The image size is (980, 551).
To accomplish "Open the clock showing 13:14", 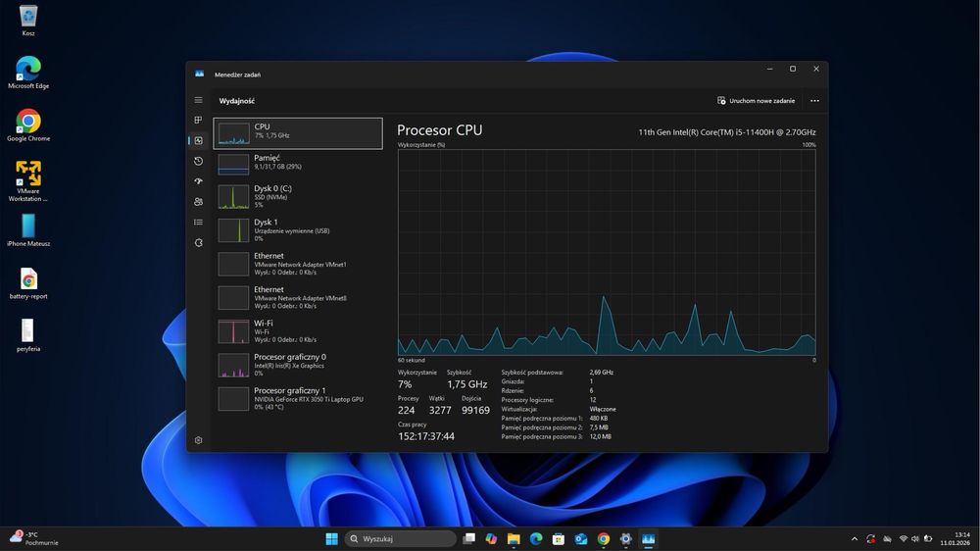I will (955, 538).
